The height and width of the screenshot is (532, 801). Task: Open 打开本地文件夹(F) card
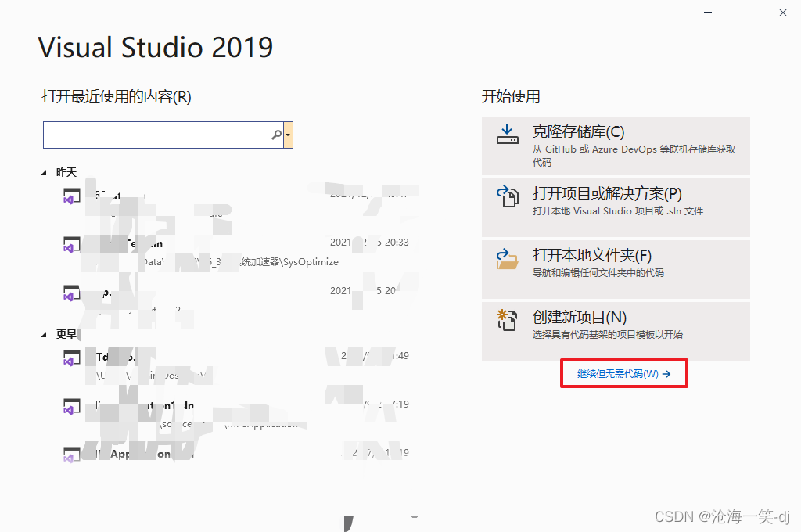click(x=616, y=269)
